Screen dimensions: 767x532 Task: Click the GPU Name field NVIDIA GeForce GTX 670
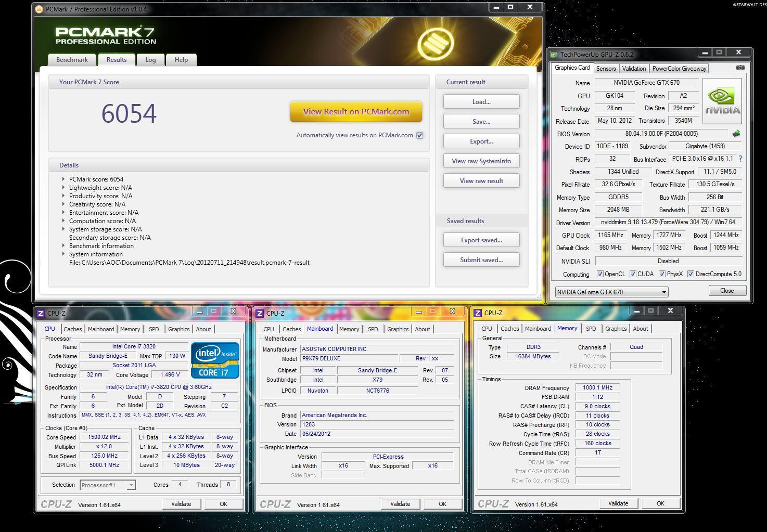click(646, 83)
